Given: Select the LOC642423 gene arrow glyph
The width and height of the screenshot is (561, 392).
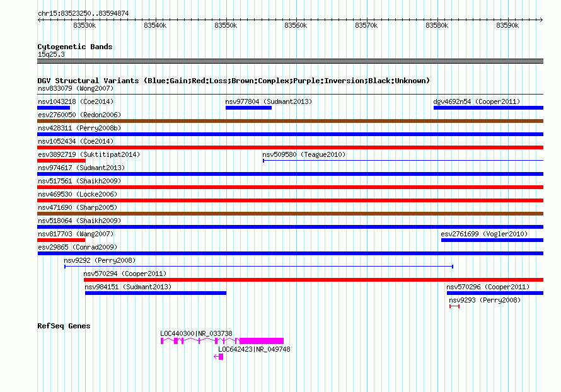Looking at the screenshot, I should [x=219, y=357].
